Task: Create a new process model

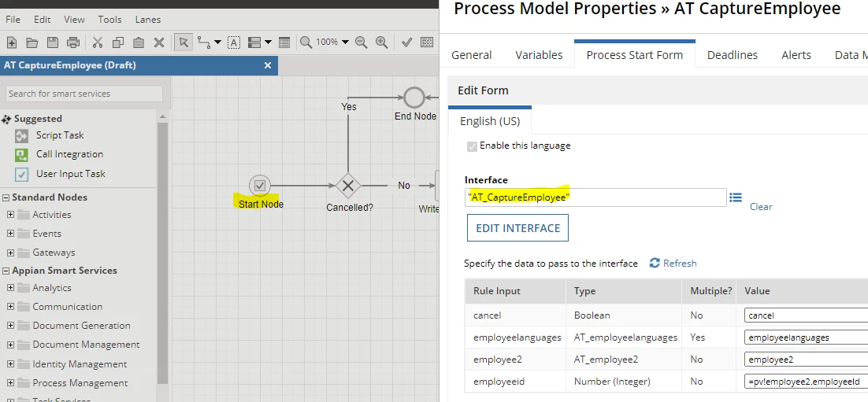Action: (x=11, y=42)
